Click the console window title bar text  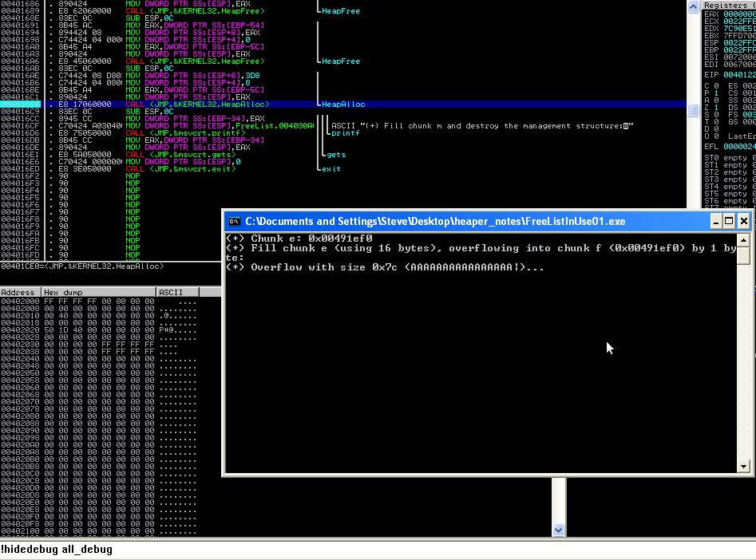435,221
